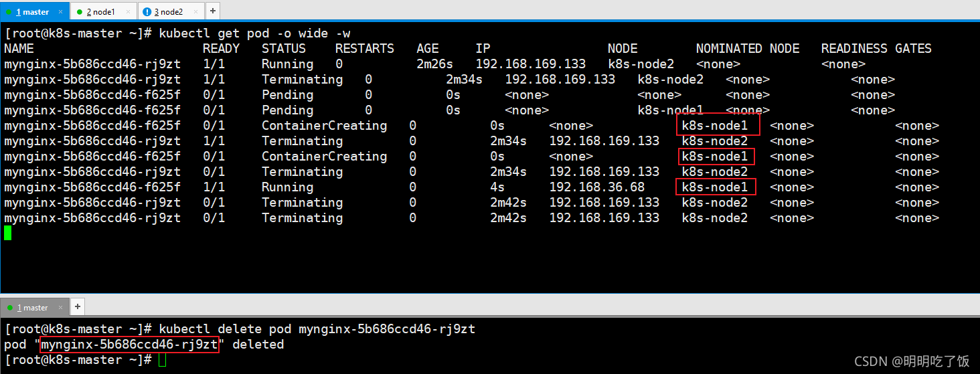The image size is (980, 374).
Task: Add a new session tab in top pane
Action: tap(212, 11)
